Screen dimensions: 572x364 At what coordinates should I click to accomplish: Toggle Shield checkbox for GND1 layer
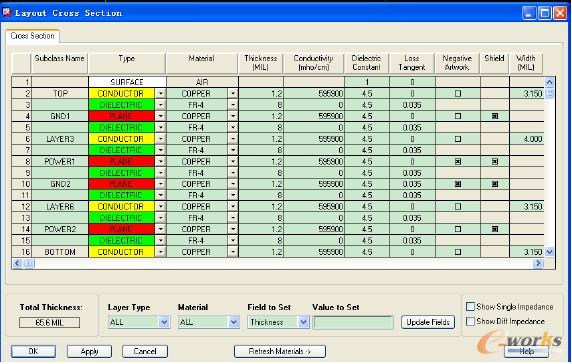click(495, 116)
